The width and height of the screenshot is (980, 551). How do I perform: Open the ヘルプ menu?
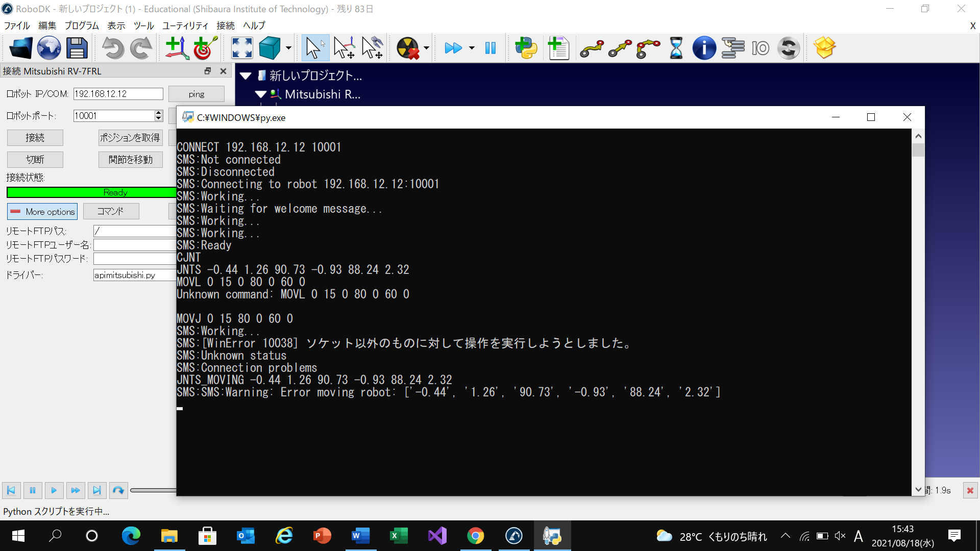tap(254, 26)
